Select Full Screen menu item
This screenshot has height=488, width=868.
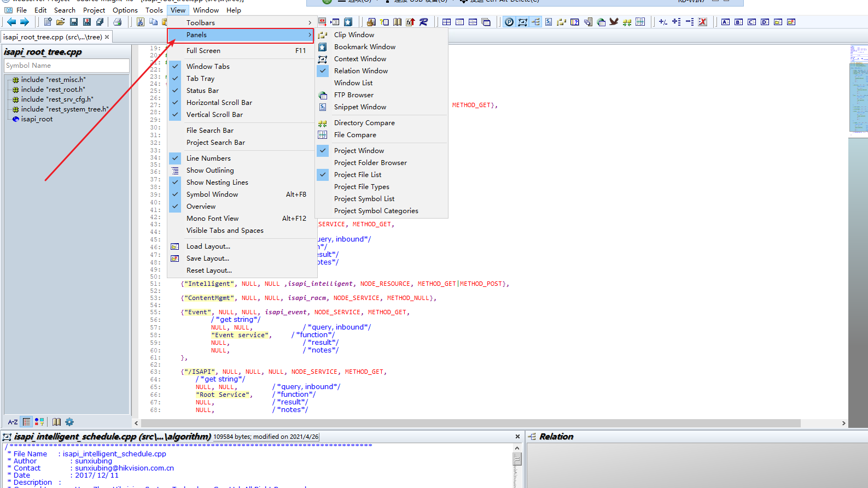pos(241,50)
